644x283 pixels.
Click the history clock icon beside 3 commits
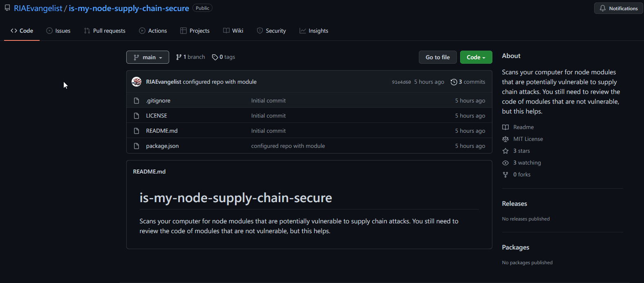(454, 82)
